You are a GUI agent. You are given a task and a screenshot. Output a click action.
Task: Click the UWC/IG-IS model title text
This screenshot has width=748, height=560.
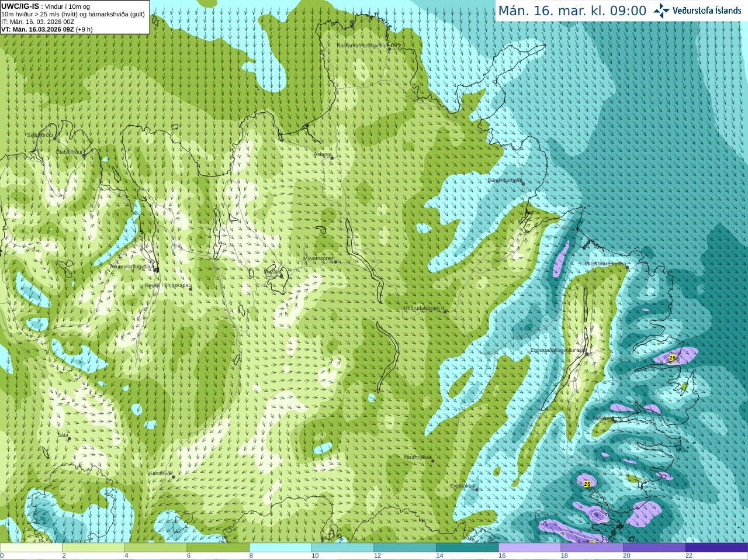click(x=20, y=6)
